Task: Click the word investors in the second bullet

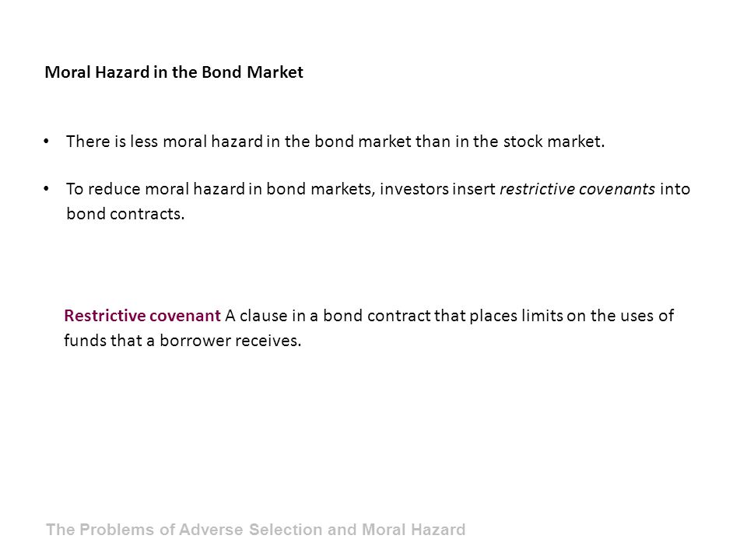Action: (414, 189)
